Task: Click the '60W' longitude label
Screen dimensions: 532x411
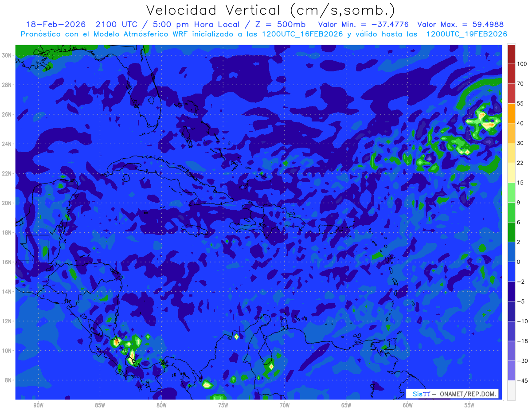Action: point(408,405)
